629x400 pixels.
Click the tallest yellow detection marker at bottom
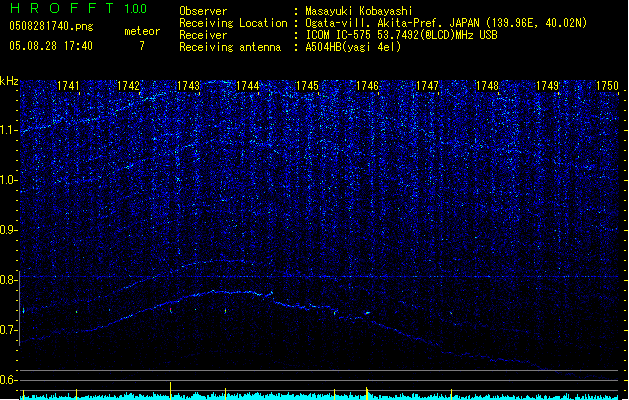[171, 390]
